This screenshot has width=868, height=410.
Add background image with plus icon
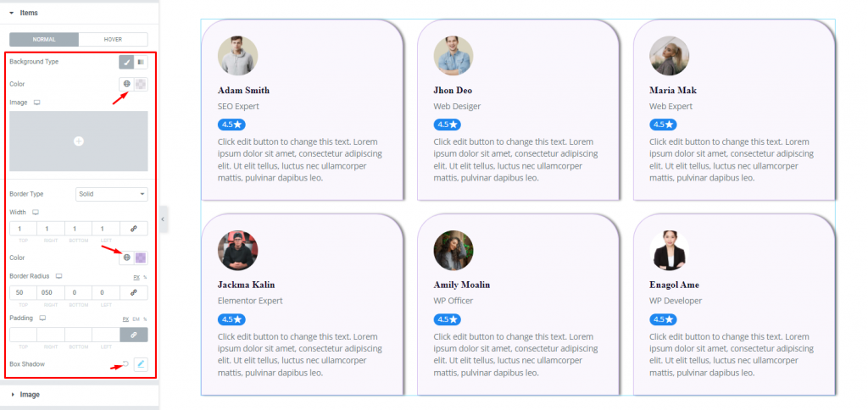pyautogui.click(x=79, y=141)
